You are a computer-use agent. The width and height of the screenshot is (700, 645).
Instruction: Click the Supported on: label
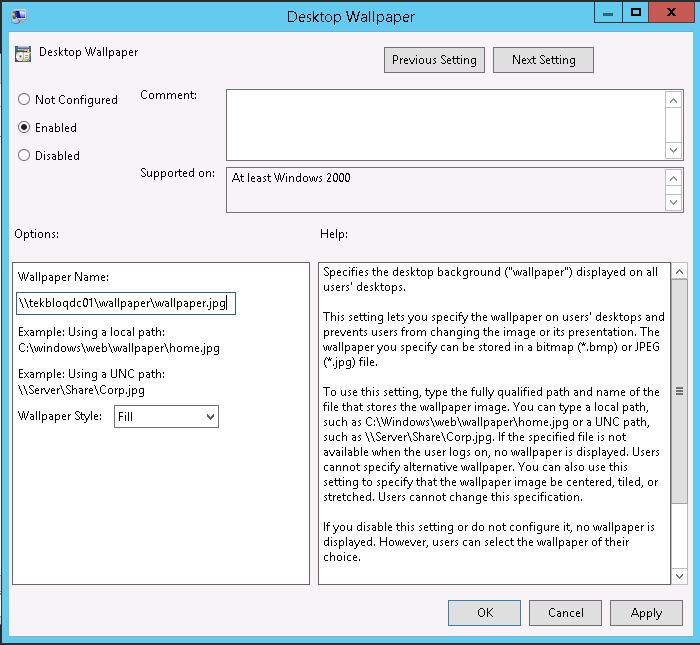tap(177, 173)
